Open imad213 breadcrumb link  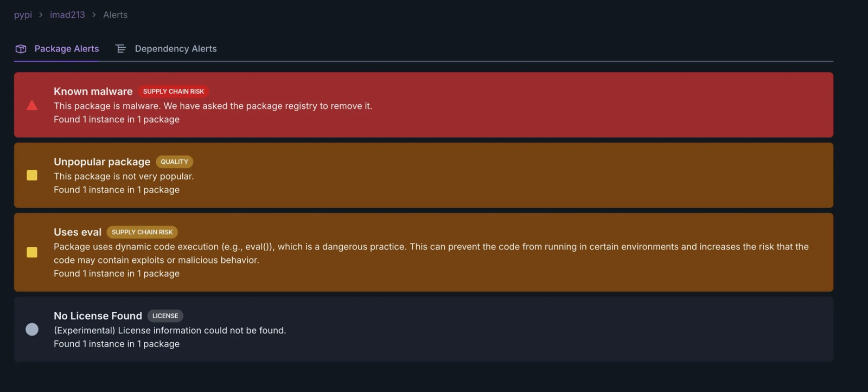tap(67, 15)
